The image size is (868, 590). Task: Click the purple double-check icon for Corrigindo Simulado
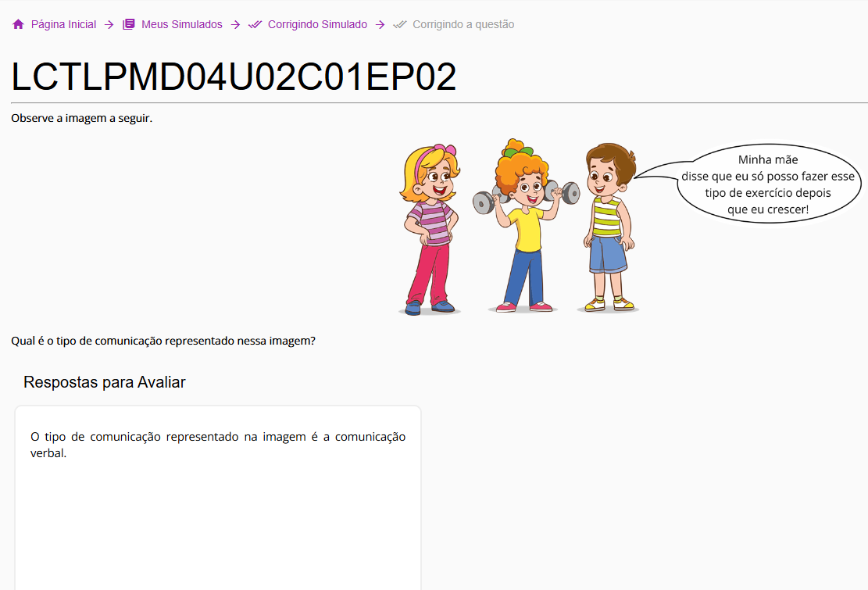tap(255, 24)
